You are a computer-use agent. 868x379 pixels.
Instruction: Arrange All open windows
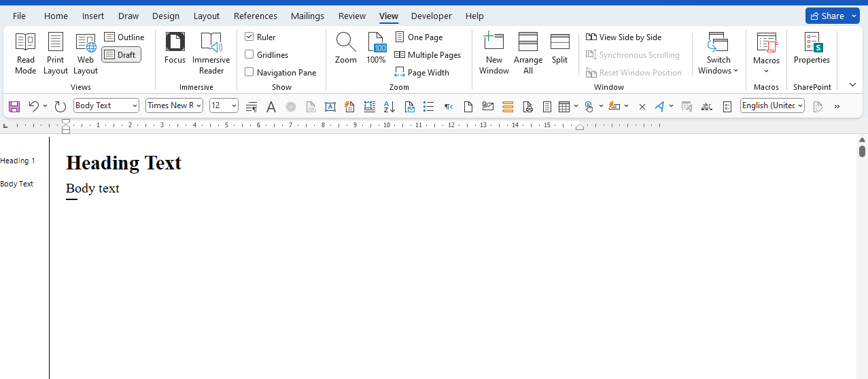pyautogui.click(x=528, y=54)
